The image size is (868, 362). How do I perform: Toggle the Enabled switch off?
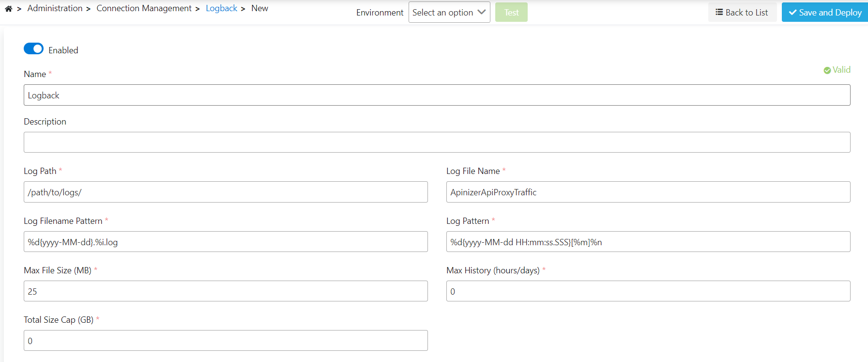33,49
